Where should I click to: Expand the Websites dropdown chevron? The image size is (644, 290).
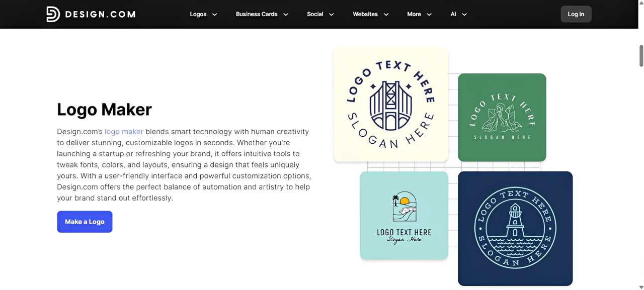[386, 15]
